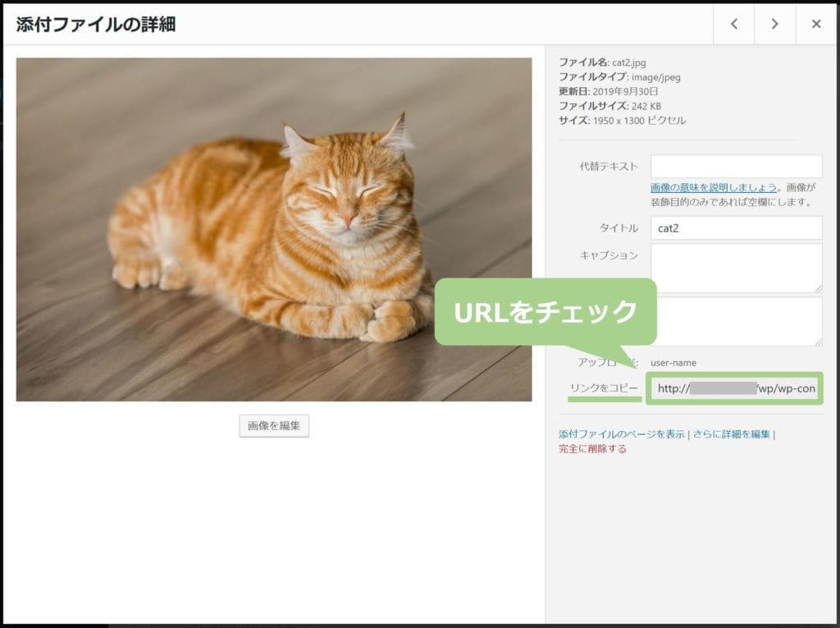Click the 代替テキスト label
Screen dimensions: 840x628
[608, 167]
